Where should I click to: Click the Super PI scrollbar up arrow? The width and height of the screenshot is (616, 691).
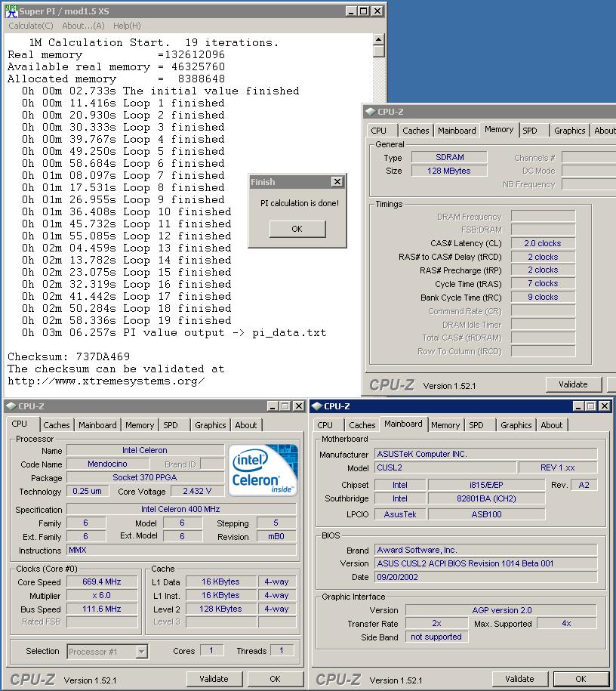(x=379, y=39)
